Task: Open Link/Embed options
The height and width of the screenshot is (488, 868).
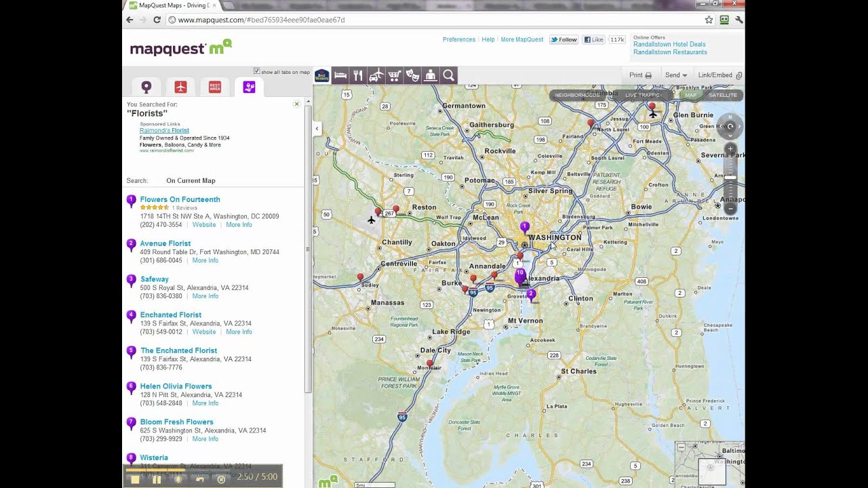Action: (720, 75)
